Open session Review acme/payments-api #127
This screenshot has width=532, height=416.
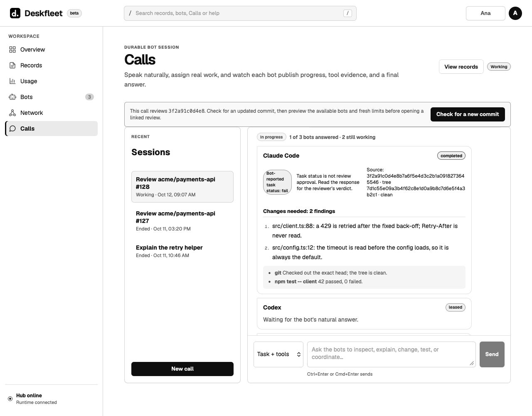pyautogui.click(x=182, y=221)
